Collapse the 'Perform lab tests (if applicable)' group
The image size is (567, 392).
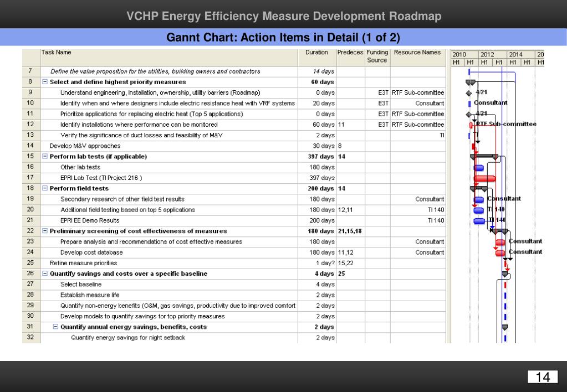[x=45, y=157]
